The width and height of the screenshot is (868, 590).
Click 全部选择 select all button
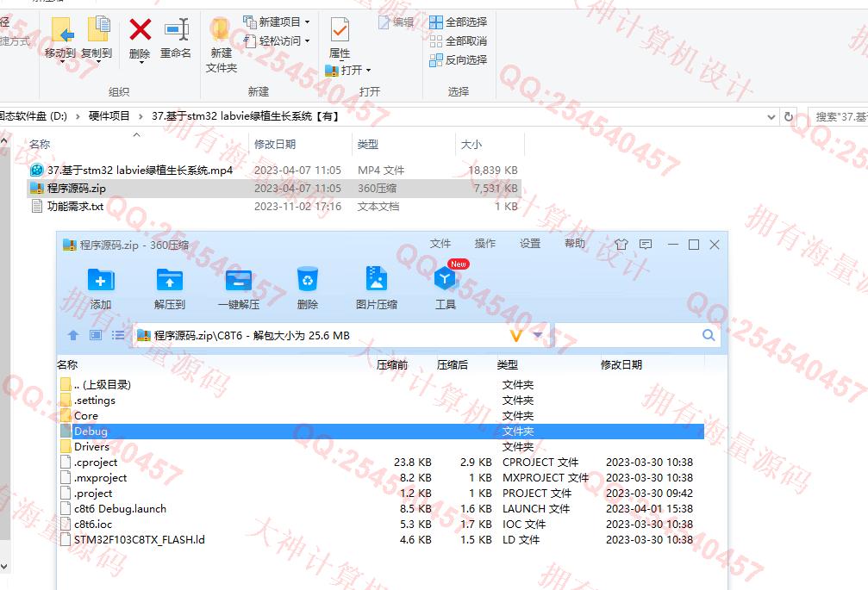click(x=459, y=22)
